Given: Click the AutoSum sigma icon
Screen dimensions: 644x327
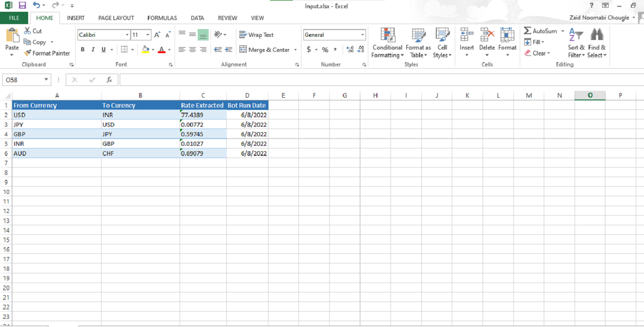Looking at the screenshot, I should (x=527, y=31).
